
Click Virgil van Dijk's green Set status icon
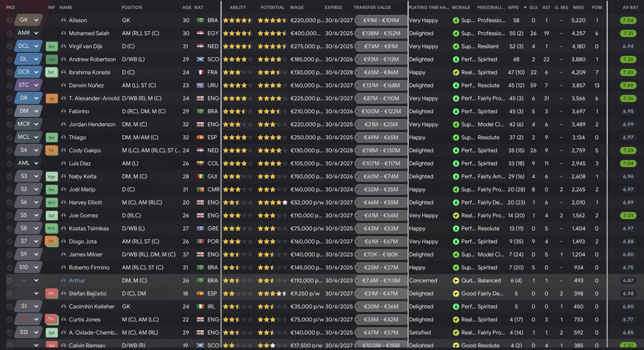tap(51, 46)
